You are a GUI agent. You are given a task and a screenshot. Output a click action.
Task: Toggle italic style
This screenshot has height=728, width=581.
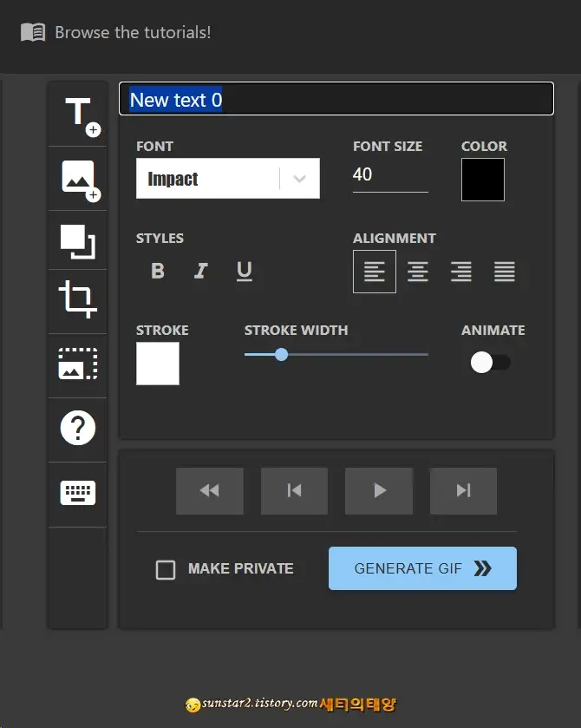click(201, 271)
